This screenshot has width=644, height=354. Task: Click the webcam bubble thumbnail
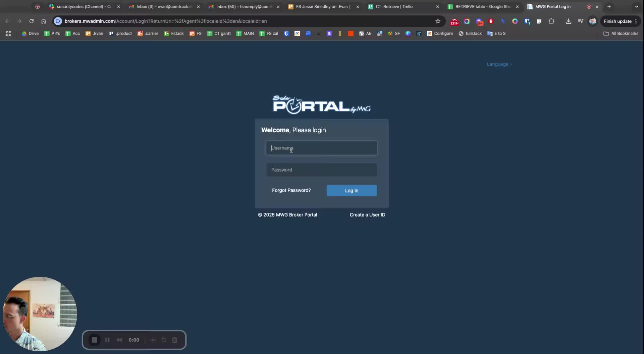(40, 314)
